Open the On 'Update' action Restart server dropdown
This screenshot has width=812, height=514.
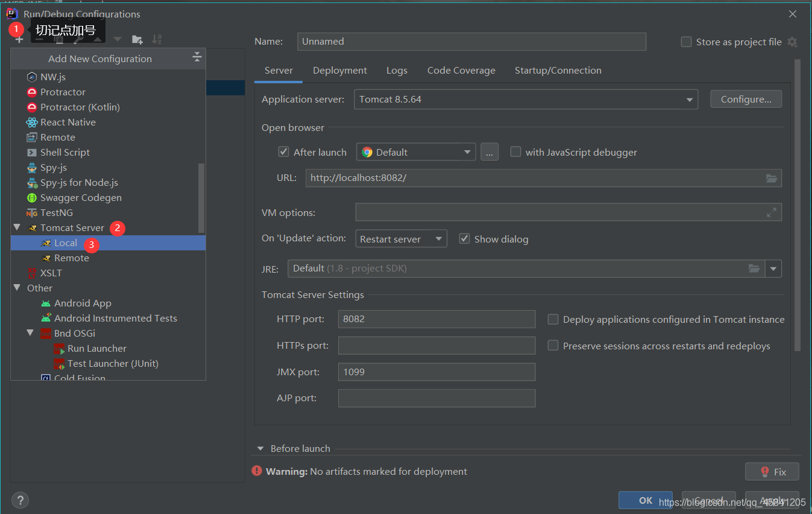point(401,239)
